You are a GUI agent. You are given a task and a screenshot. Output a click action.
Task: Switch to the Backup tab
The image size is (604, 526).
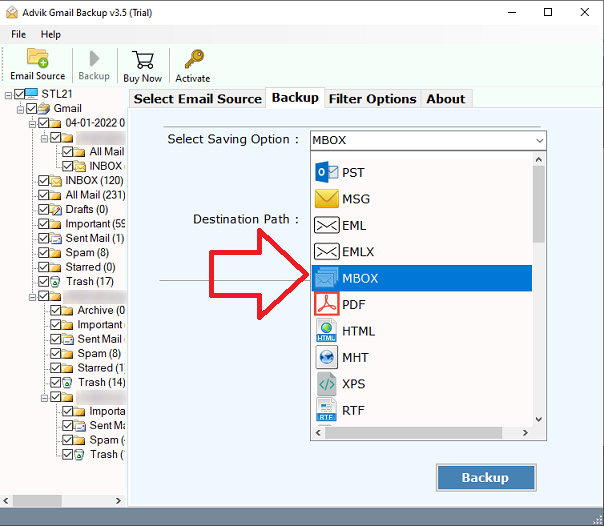tap(295, 97)
